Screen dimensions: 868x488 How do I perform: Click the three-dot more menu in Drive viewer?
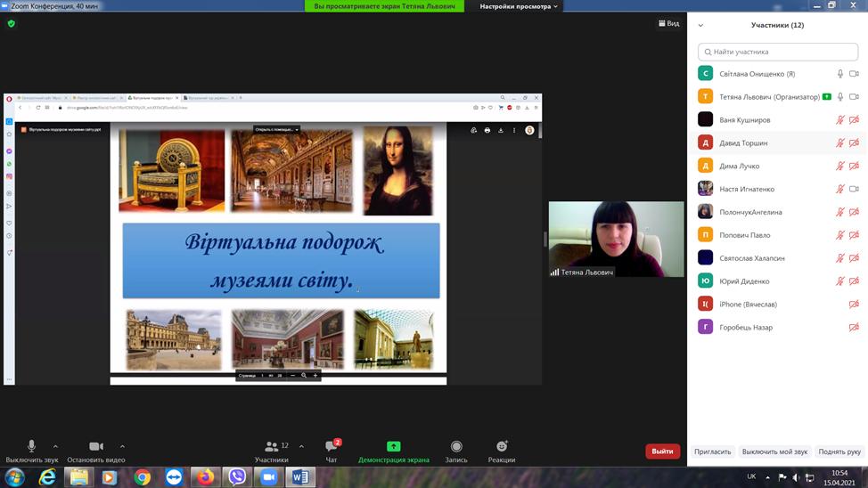pyautogui.click(x=514, y=130)
